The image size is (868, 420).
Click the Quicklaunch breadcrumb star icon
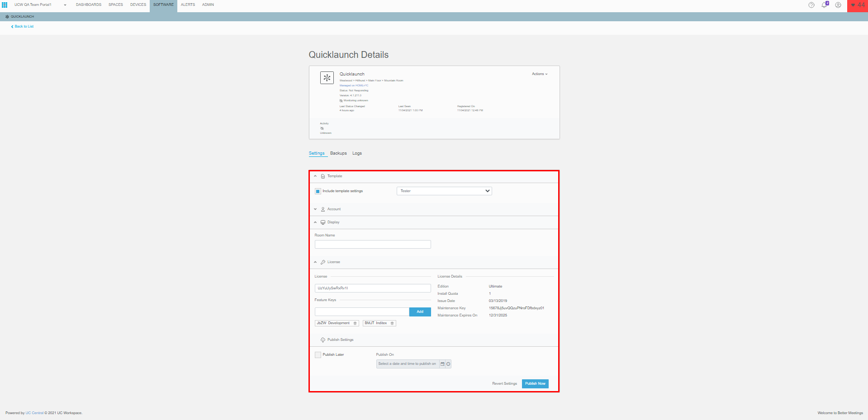coord(7,17)
